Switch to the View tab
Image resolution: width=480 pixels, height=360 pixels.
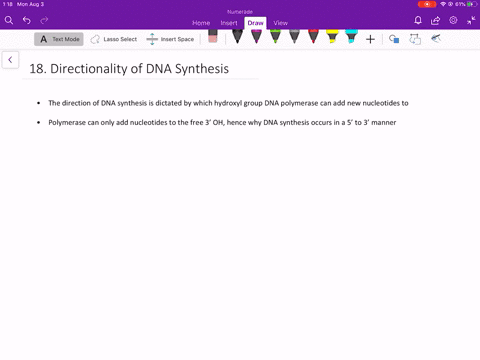click(281, 23)
